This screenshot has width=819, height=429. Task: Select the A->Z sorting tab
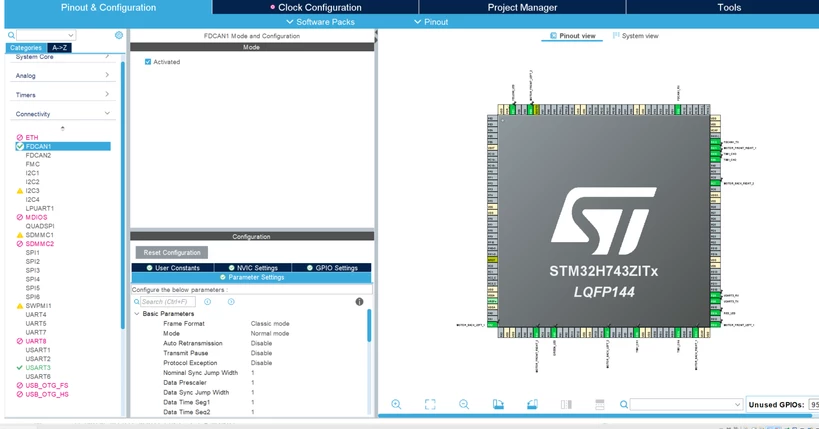coord(59,48)
